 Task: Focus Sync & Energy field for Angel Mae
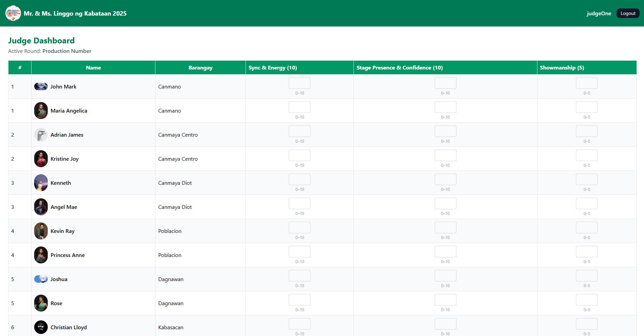[299, 203]
